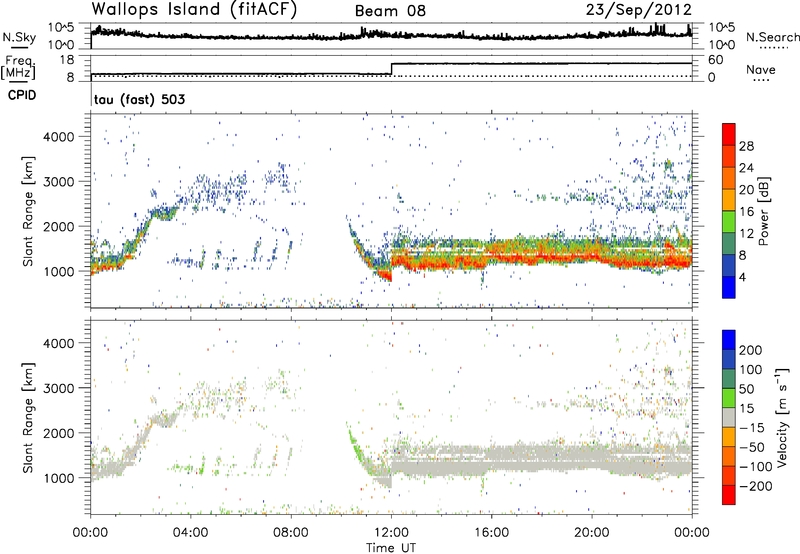Image resolution: width=800 pixels, height=554 pixels.
Task: Click the '28' value on the power colorbar
Action: click(x=746, y=146)
